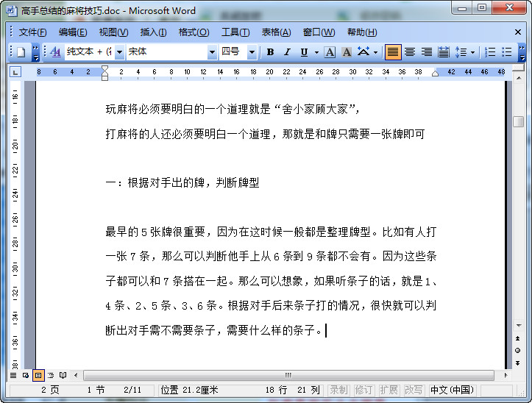Open the 编辑(E) menu

(x=73, y=32)
